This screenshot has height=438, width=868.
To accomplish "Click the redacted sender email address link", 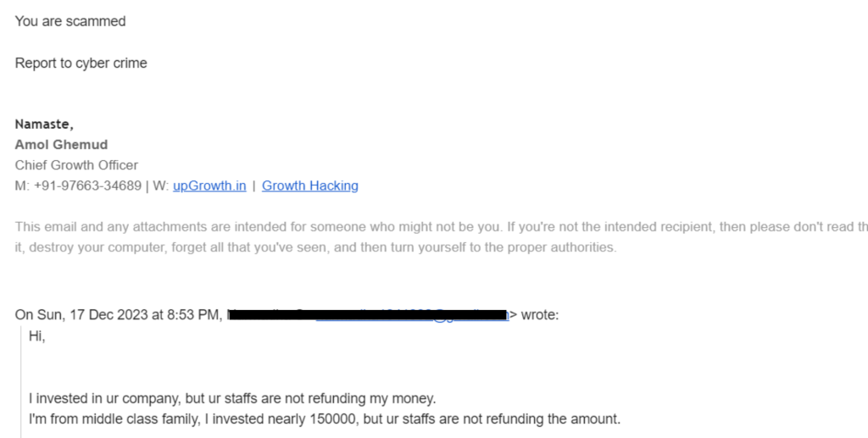I will 412,315.
